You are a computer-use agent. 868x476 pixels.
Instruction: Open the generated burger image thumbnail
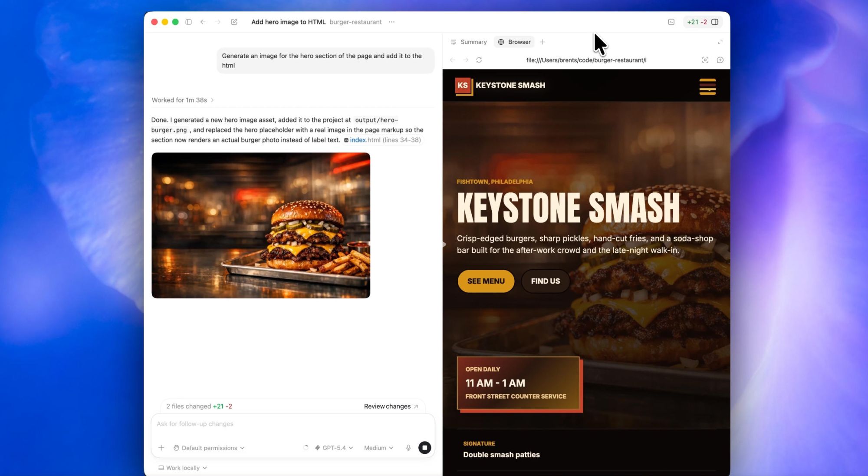[x=260, y=225]
